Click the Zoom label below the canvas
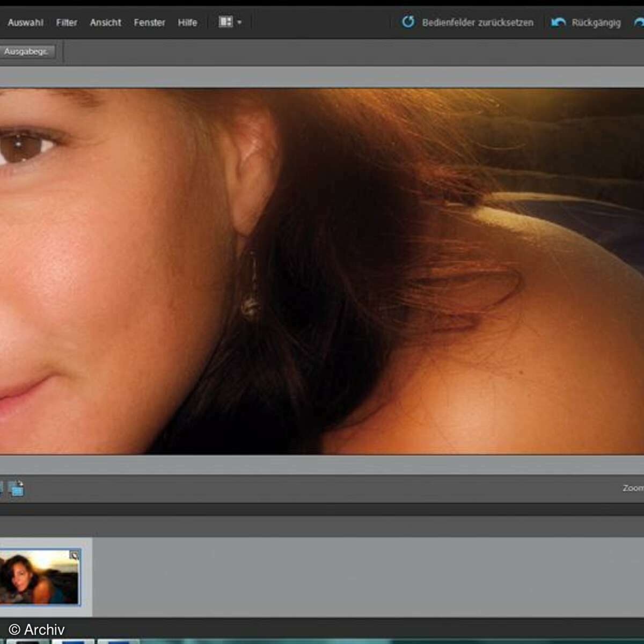The width and height of the screenshot is (644, 644). 632,488
